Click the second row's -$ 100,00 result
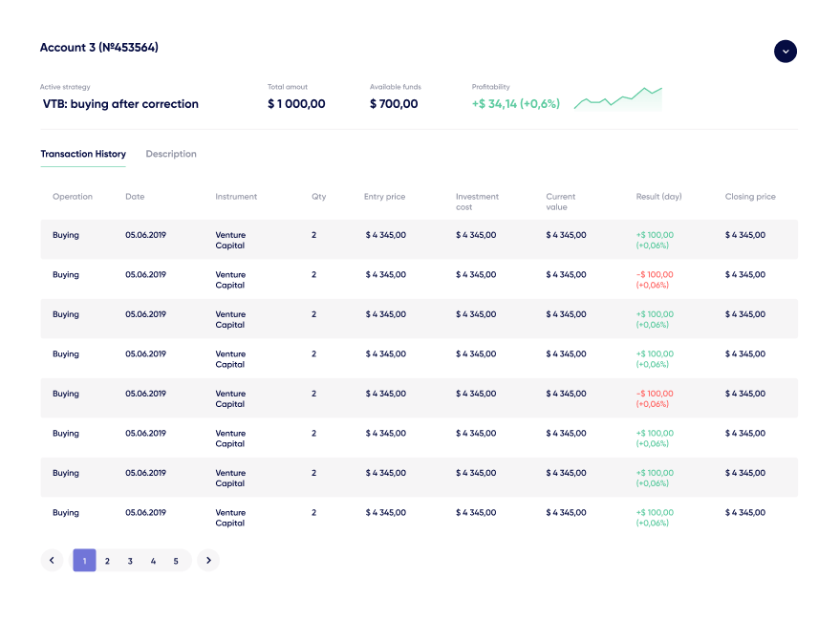Viewport: 840px width, 620px height. [655, 280]
